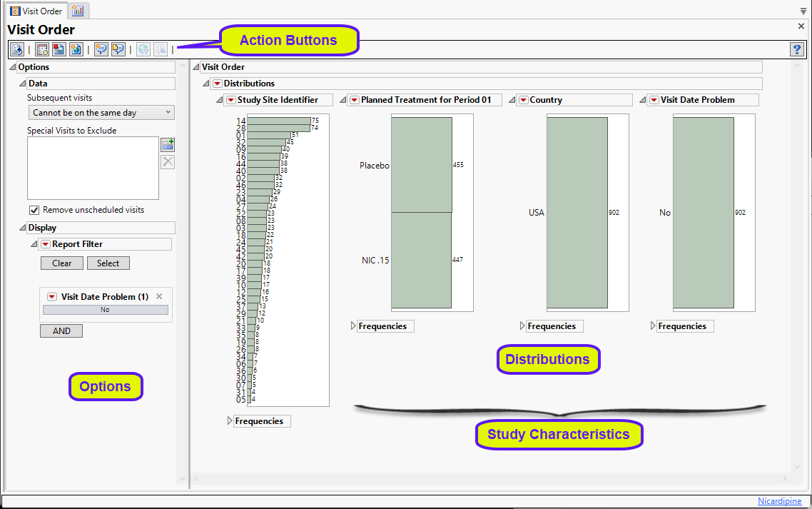The height and width of the screenshot is (509, 812).
Task: Click the add icon beside Special Visits to Exclude
Action: tap(168, 144)
